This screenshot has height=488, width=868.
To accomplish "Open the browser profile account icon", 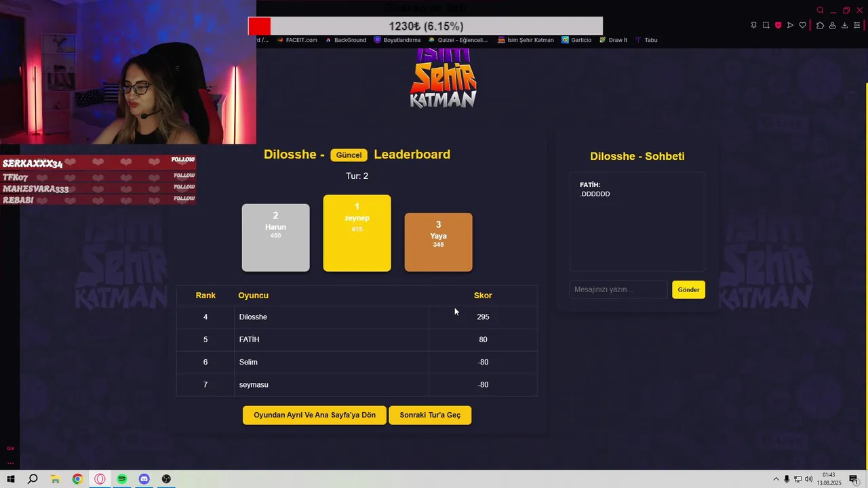I will click(x=832, y=25).
